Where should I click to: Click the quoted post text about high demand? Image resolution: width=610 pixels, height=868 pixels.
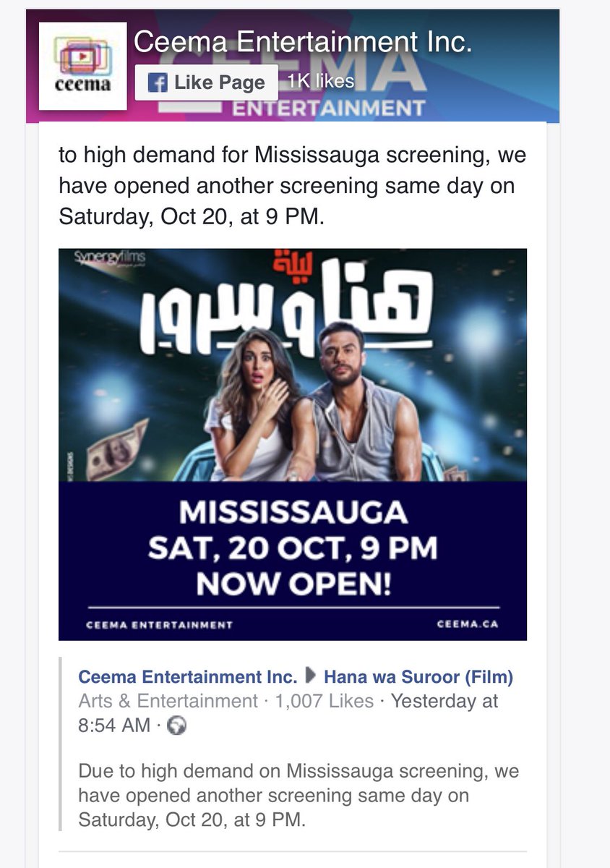click(x=298, y=796)
